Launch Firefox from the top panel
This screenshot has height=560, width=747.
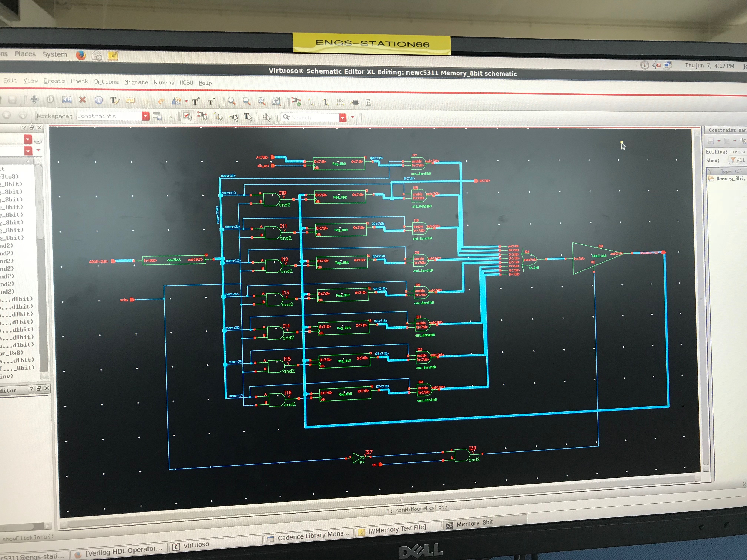(81, 55)
